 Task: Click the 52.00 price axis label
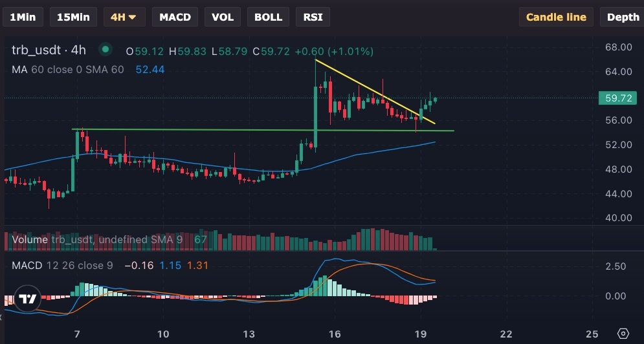pyautogui.click(x=619, y=144)
